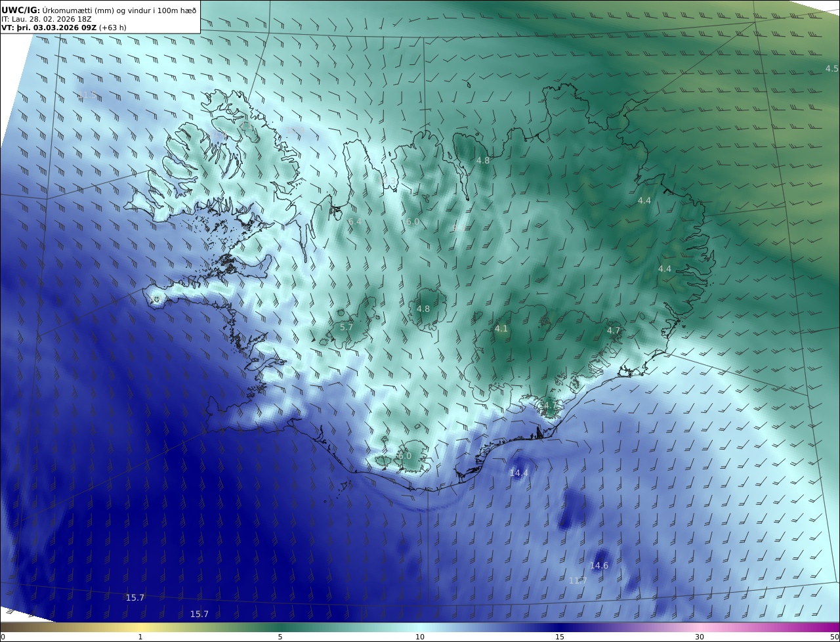Click the 15 tick on the colour scale

click(x=560, y=637)
